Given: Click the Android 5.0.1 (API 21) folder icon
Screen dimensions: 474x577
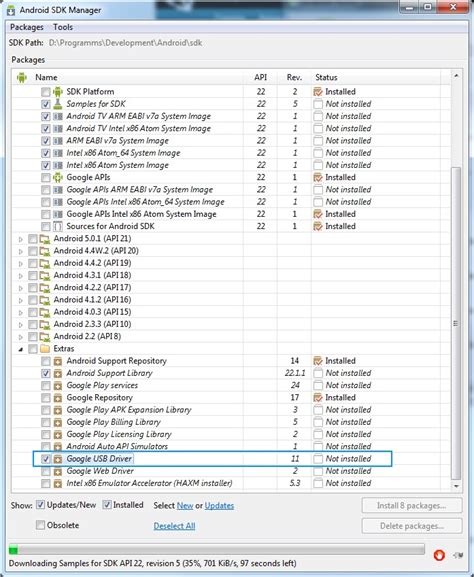Looking at the screenshot, I should pyautogui.click(x=45, y=239).
